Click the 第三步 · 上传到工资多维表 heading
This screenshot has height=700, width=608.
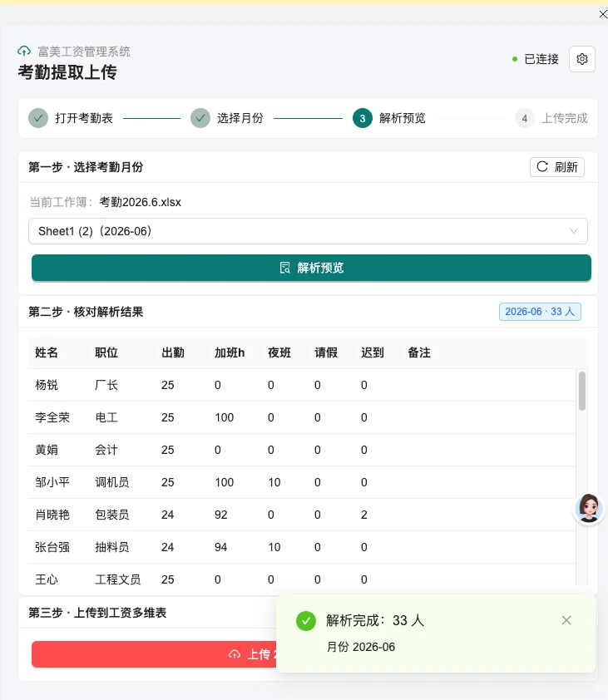tap(97, 613)
